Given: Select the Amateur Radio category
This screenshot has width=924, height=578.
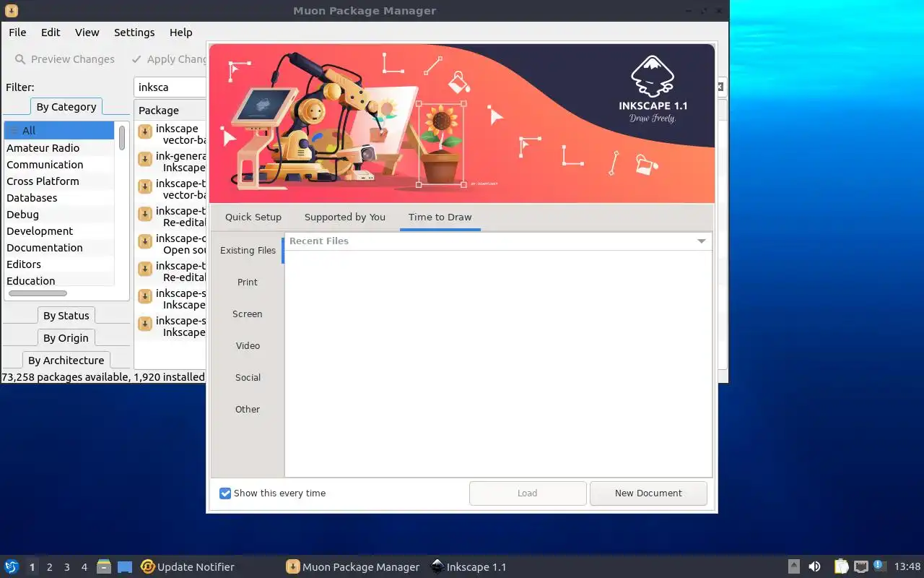Looking at the screenshot, I should (x=58, y=148).
